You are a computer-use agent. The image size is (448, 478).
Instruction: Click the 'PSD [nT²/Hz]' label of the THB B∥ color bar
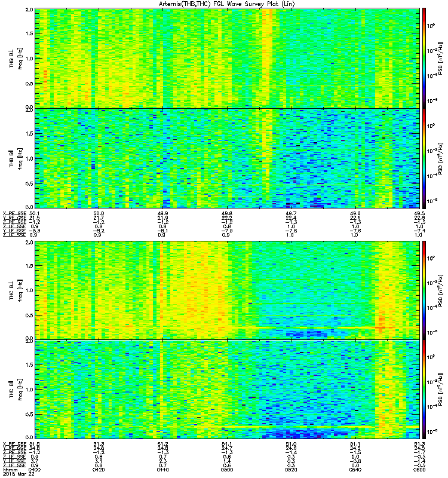pyautogui.click(x=441, y=158)
